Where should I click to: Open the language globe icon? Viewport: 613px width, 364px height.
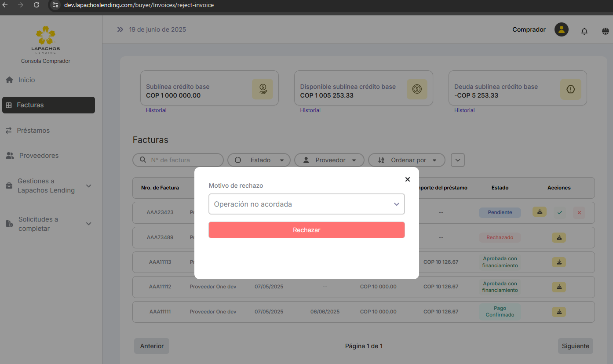click(605, 31)
